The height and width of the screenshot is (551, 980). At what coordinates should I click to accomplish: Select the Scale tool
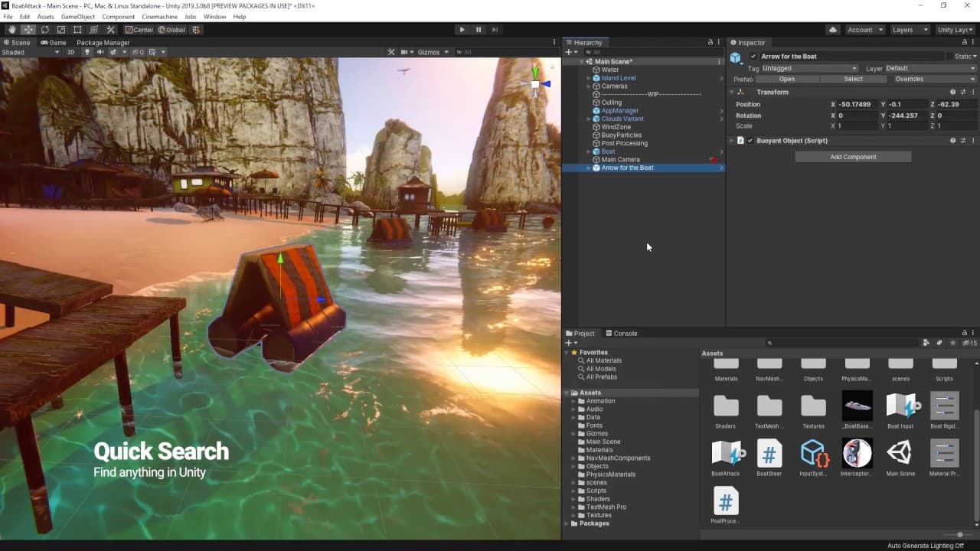pyautogui.click(x=61, y=30)
